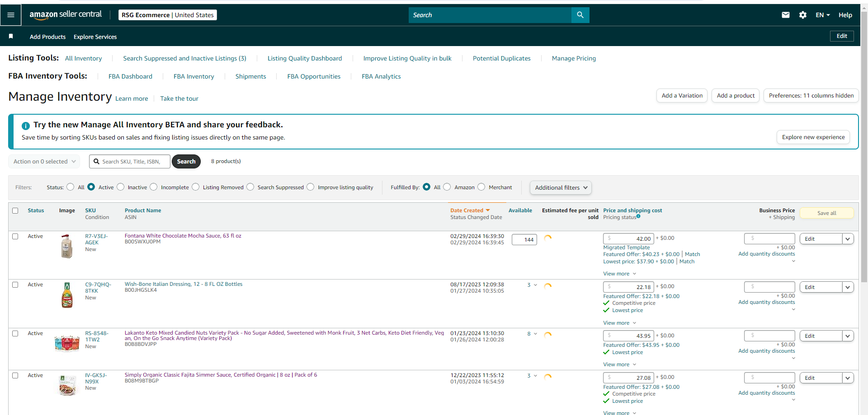Click the Add a product button
The image size is (868, 415).
tap(736, 95)
